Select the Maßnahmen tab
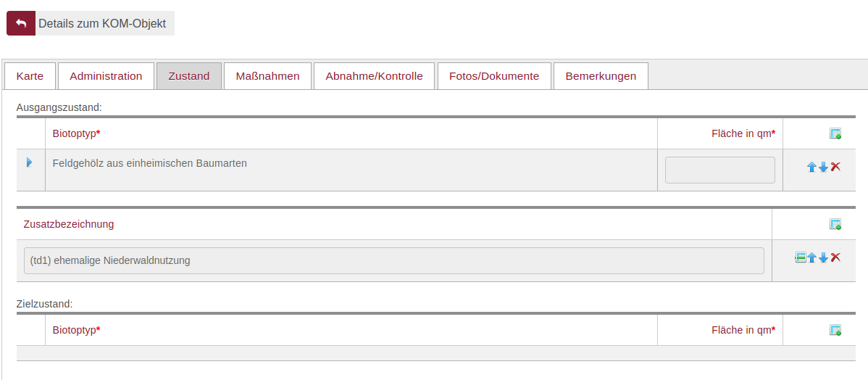The image size is (868, 380). [267, 76]
